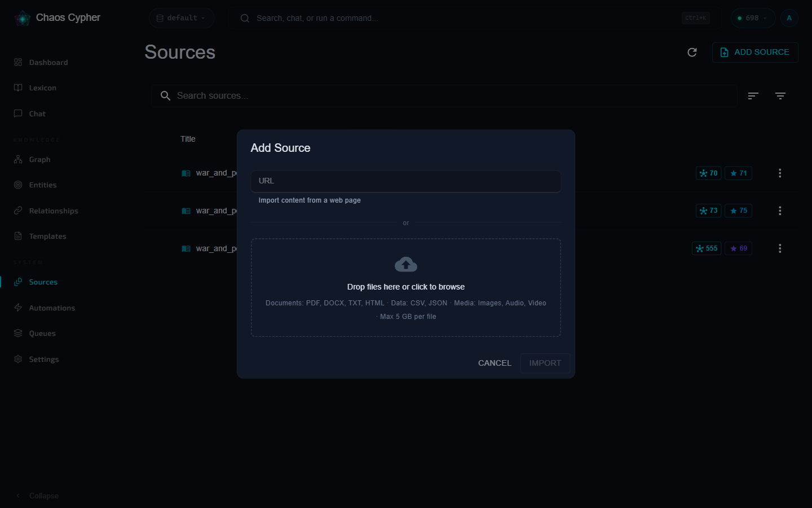Open the user avatar A menu
Image resolution: width=812 pixels, height=508 pixels.
(x=789, y=18)
